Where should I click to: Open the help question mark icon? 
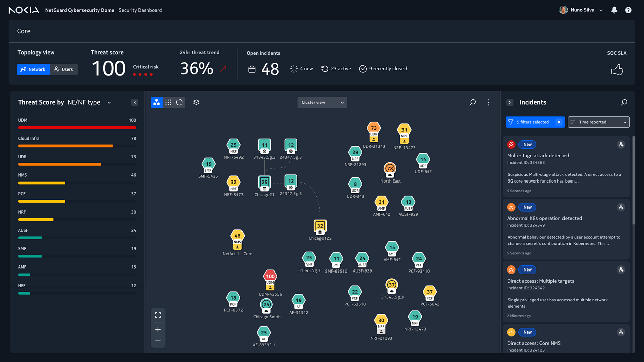click(628, 10)
